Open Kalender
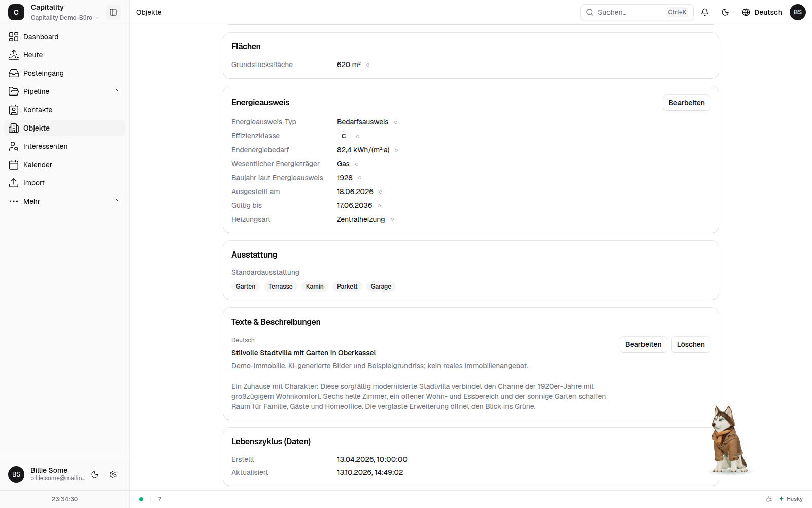812x508 pixels. pyautogui.click(x=64, y=165)
